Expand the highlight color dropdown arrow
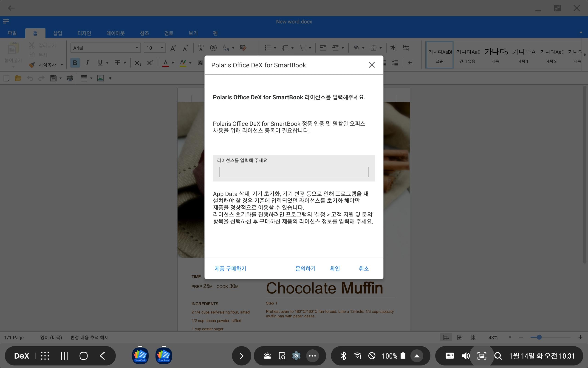This screenshot has width=588, height=368. point(190,63)
